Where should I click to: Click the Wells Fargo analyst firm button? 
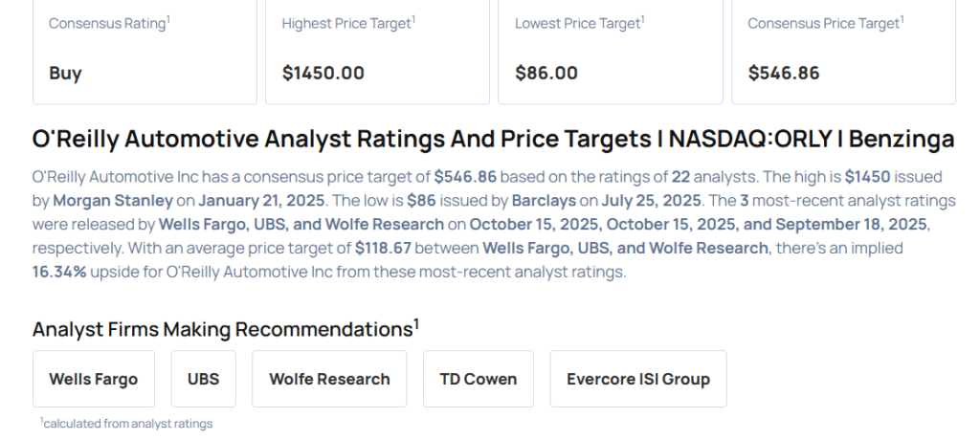click(x=93, y=379)
